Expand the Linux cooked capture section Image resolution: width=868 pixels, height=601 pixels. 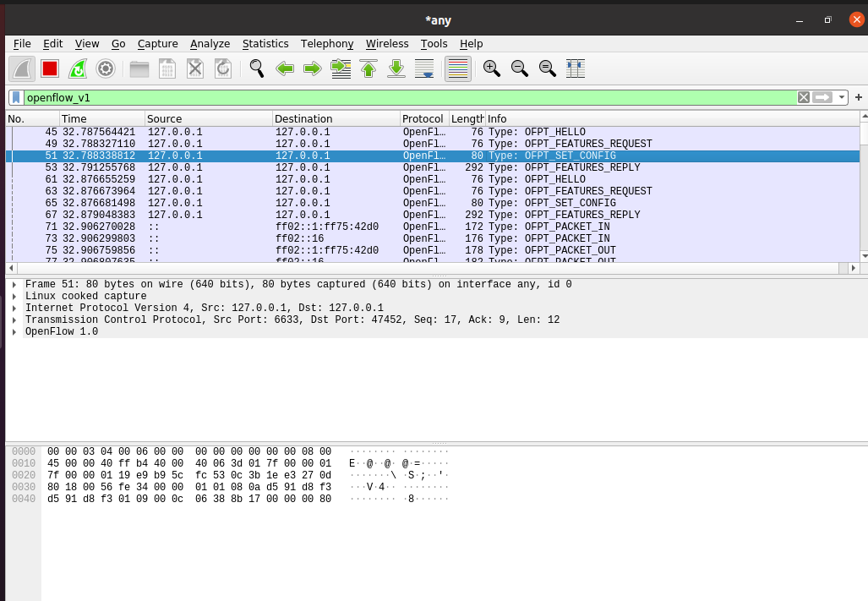[14, 296]
